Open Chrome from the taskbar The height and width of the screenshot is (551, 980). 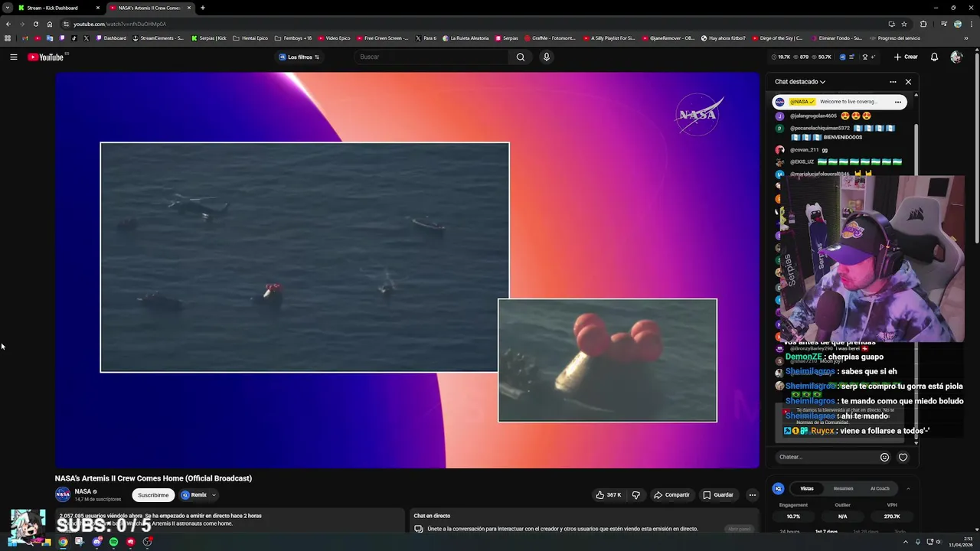point(63,542)
